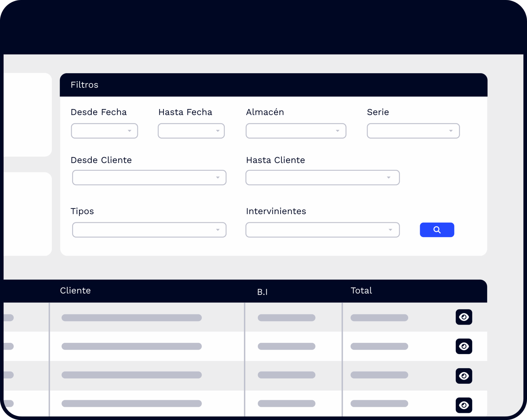Click the B.I column header

[x=262, y=292]
